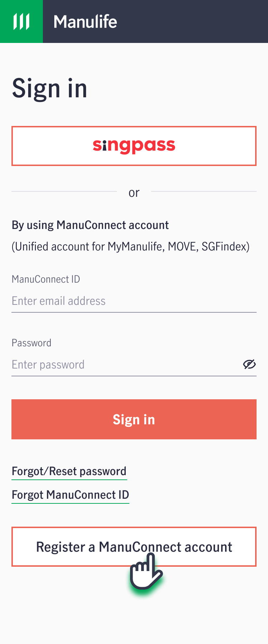Toggle password visibility eye icon
This screenshot has width=268, height=644.
[x=249, y=364]
